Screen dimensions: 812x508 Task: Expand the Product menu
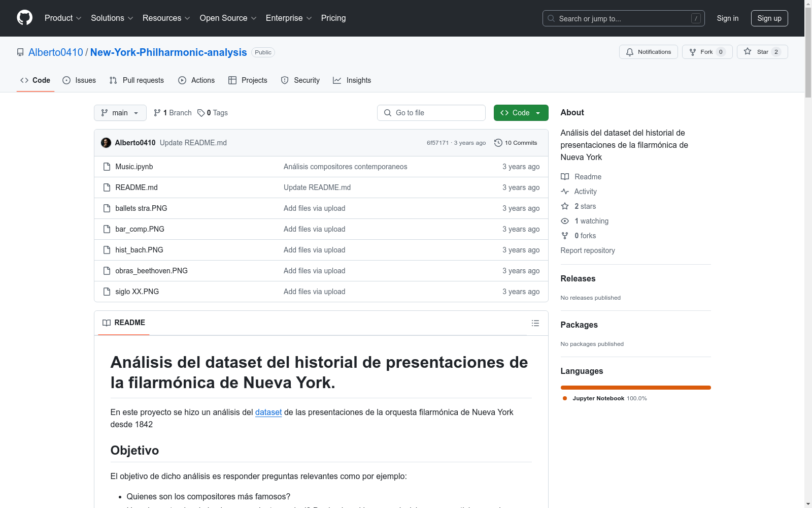(x=63, y=18)
